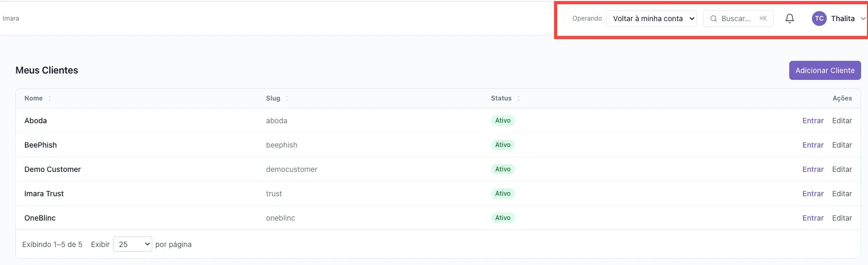Select the OneBlinc client name
The height and width of the screenshot is (265, 868).
coord(40,218)
